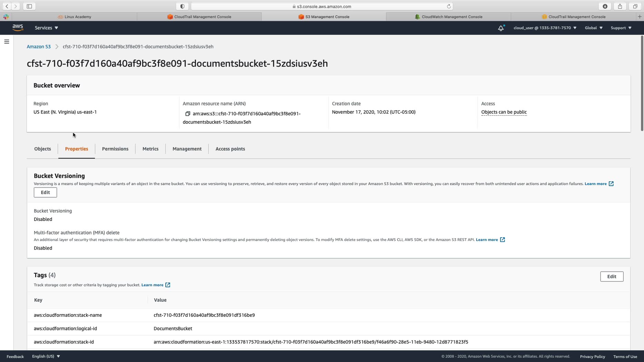Open the Permissions tab

[x=115, y=149]
